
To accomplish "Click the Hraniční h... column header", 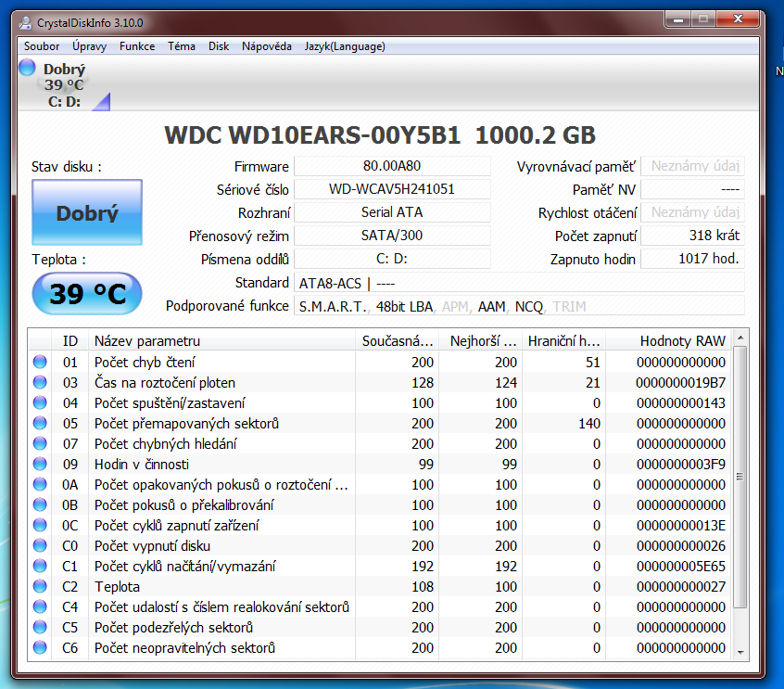I will click(564, 341).
